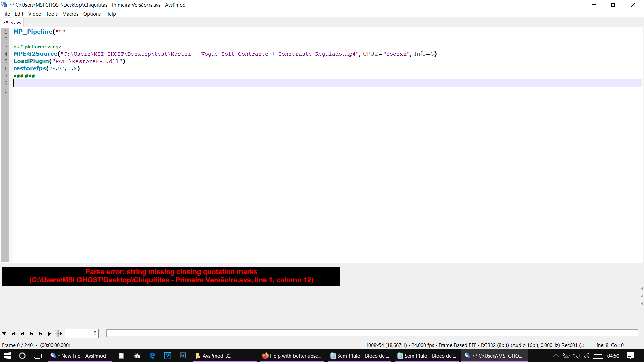This screenshot has width=644, height=362.
Task: Open the File menu
Action: [x=6, y=14]
